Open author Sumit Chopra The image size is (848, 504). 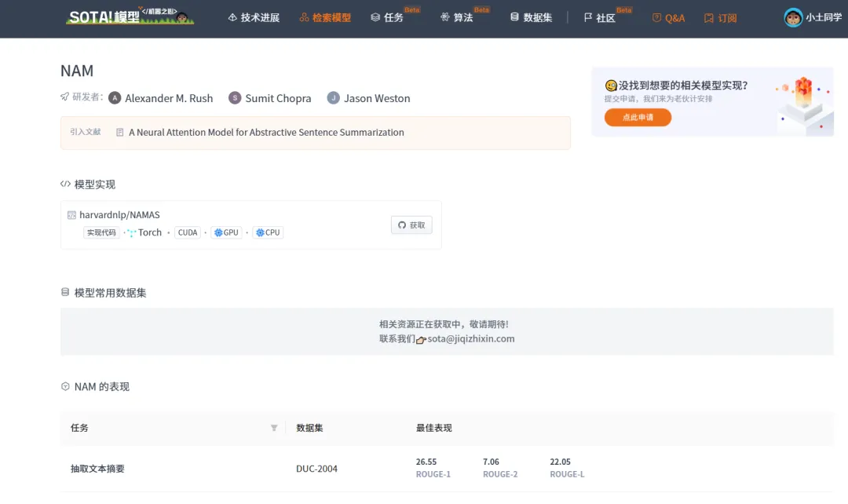(278, 98)
